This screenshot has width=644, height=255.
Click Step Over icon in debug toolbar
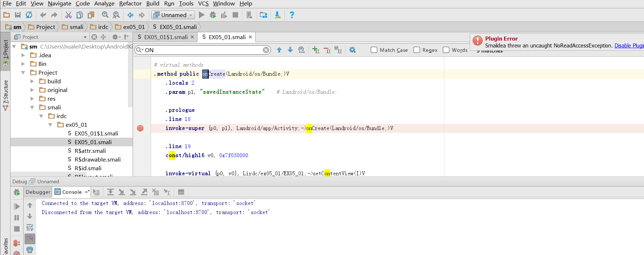pos(111,192)
